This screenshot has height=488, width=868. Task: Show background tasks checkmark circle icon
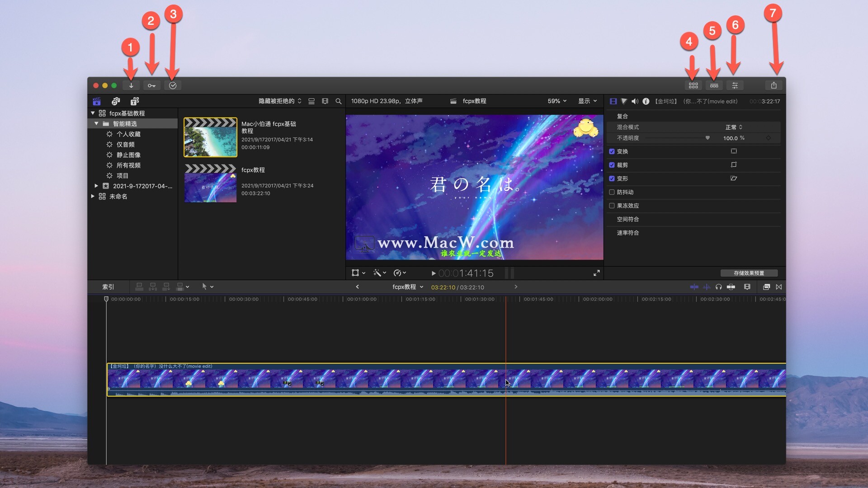173,85
